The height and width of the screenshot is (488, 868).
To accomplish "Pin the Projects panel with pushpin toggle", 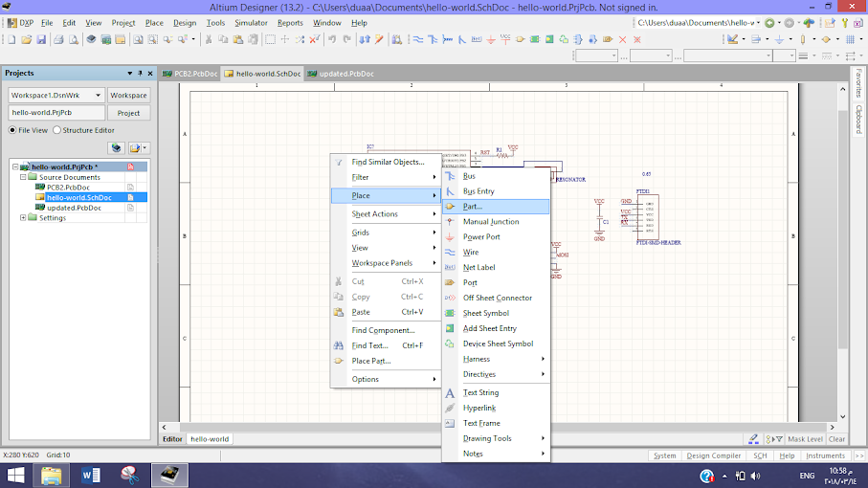I will click(x=140, y=73).
